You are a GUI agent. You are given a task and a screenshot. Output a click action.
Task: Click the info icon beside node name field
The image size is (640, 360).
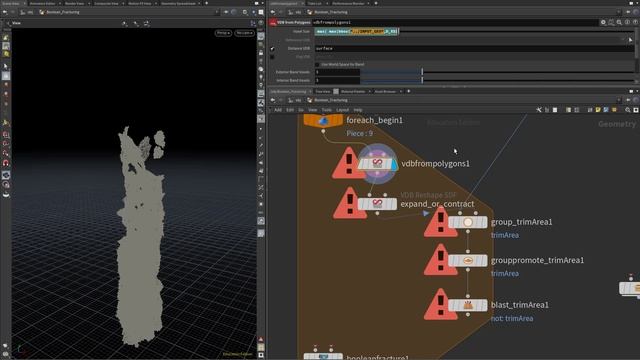pos(627,22)
